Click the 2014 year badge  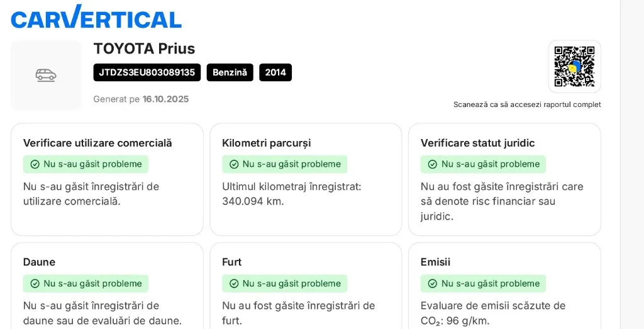pyautogui.click(x=275, y=72)
